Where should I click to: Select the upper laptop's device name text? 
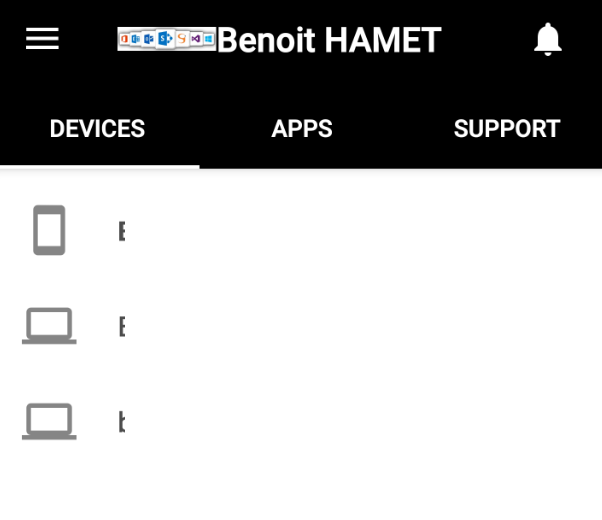click(121, 326)
